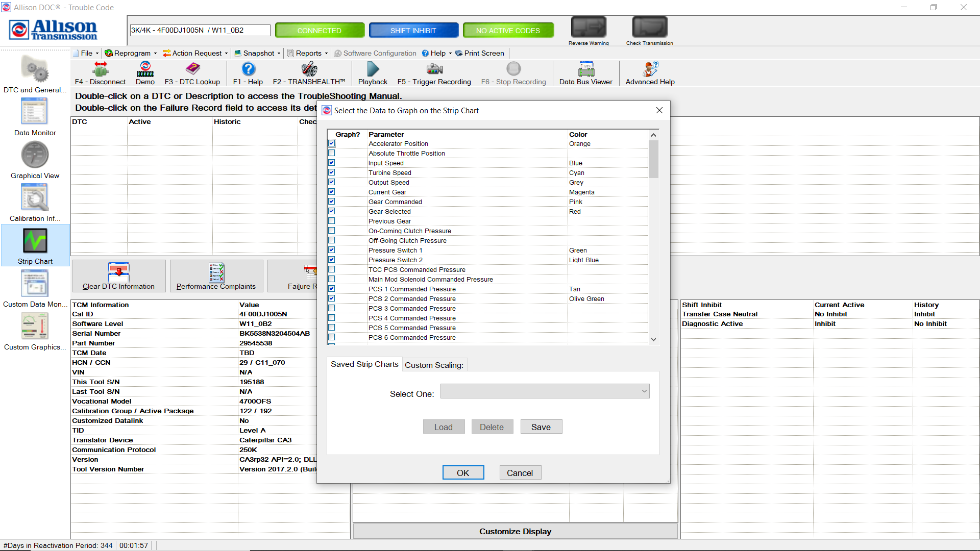
Task: Open F3 DTC Lookup tool
Action: point(192,69)
